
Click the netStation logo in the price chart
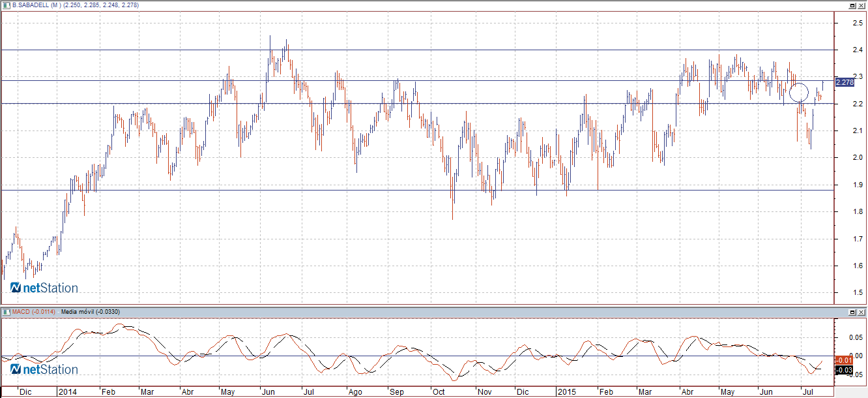(44, 288)
